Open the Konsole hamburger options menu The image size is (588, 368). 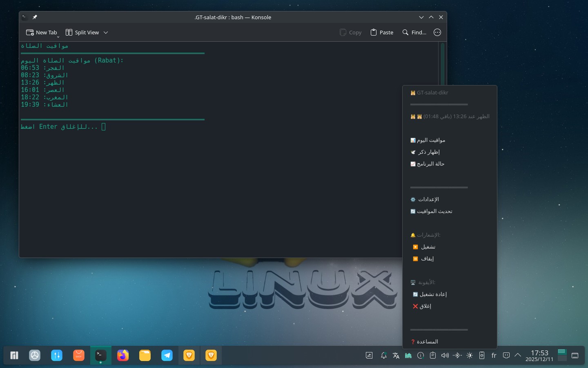tap(437, 32)
